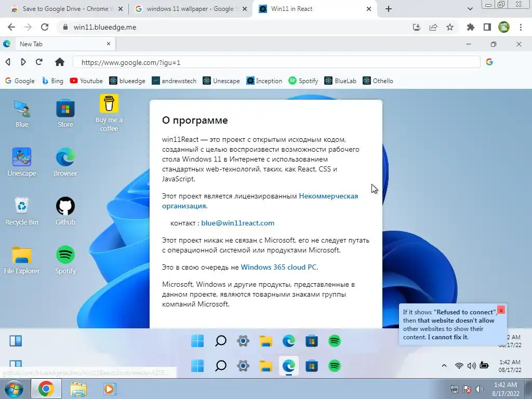Open the Github desktop icon

click(65, 211)
